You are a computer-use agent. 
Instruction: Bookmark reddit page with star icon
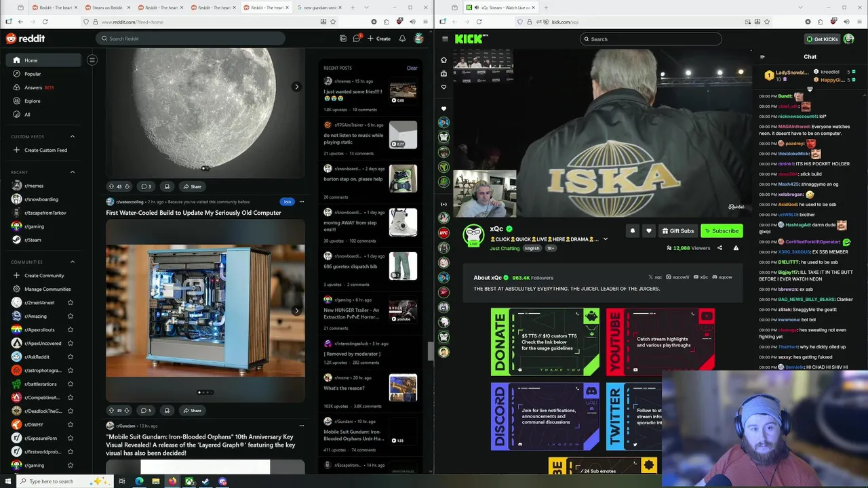(334, 22)
